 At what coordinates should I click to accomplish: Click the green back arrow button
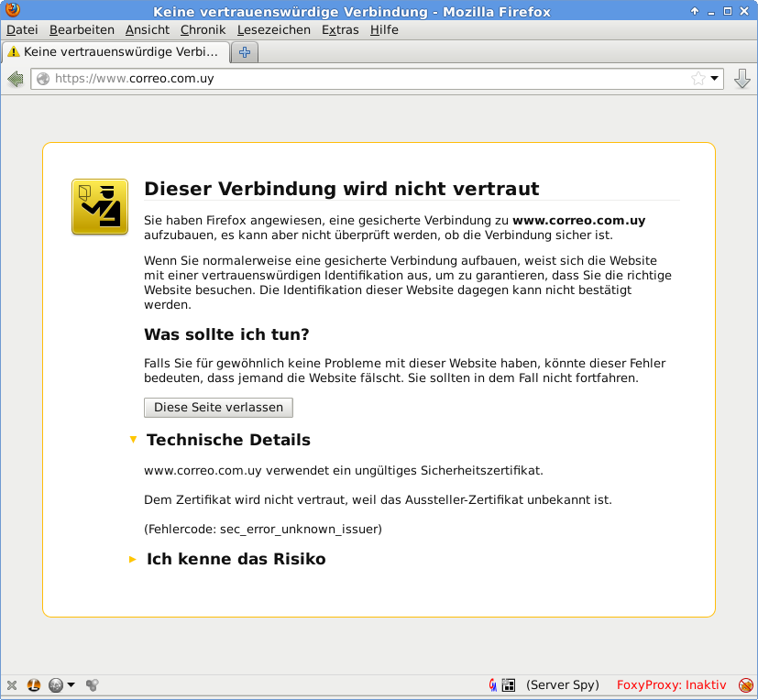15,79
